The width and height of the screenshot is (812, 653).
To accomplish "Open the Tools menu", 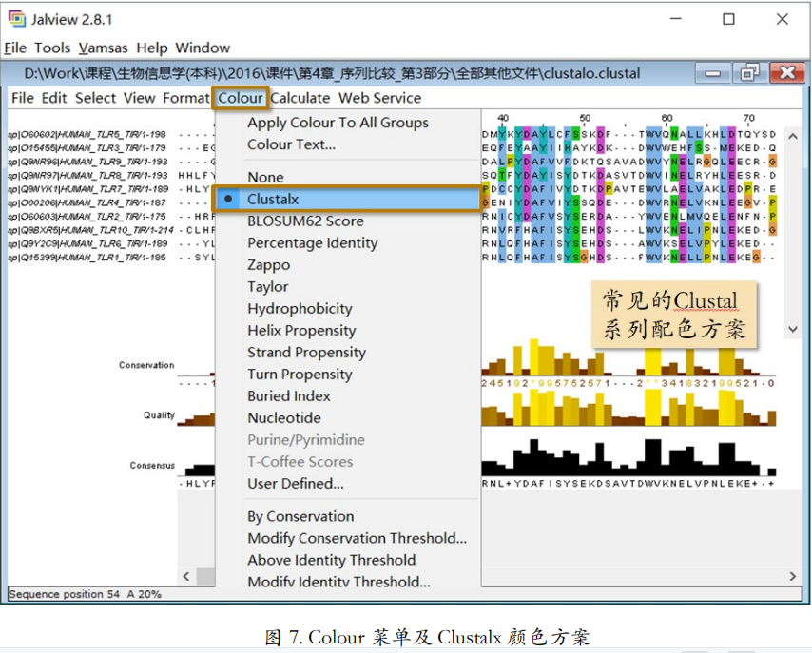I will [52, 48].
